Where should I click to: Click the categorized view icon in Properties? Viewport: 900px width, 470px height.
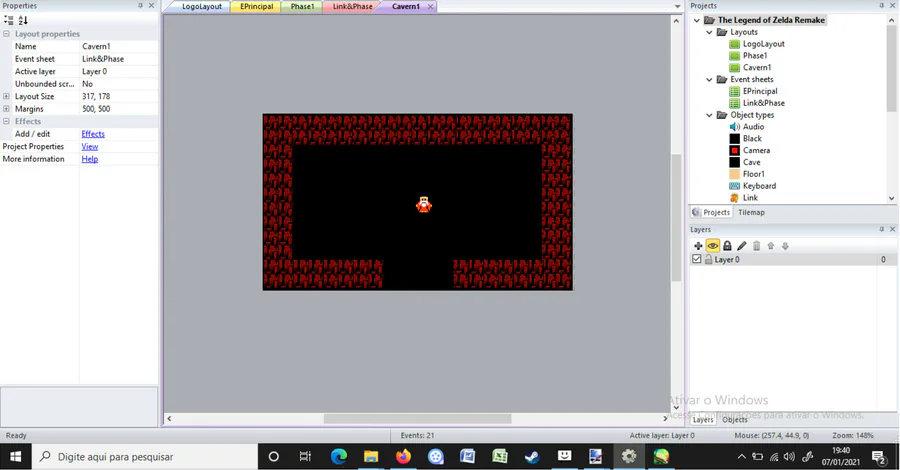[9, 20]
